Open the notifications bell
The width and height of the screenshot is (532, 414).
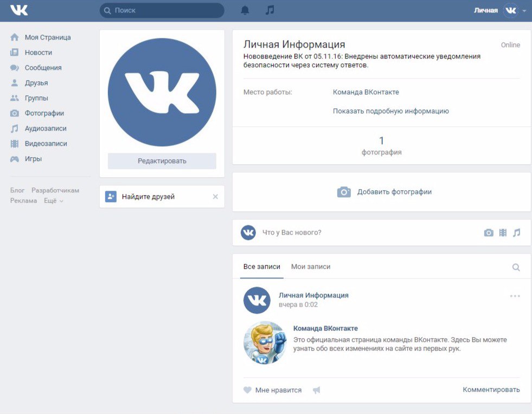(x=245, y=10)
